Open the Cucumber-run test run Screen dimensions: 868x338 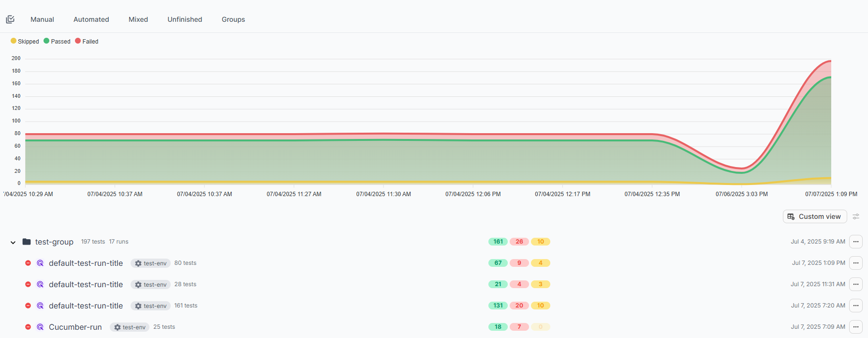click(x=75, y=327)
